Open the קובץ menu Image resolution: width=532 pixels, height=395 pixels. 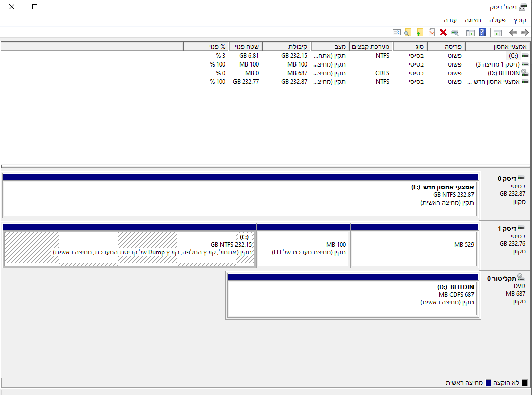(x=520, y=20)
